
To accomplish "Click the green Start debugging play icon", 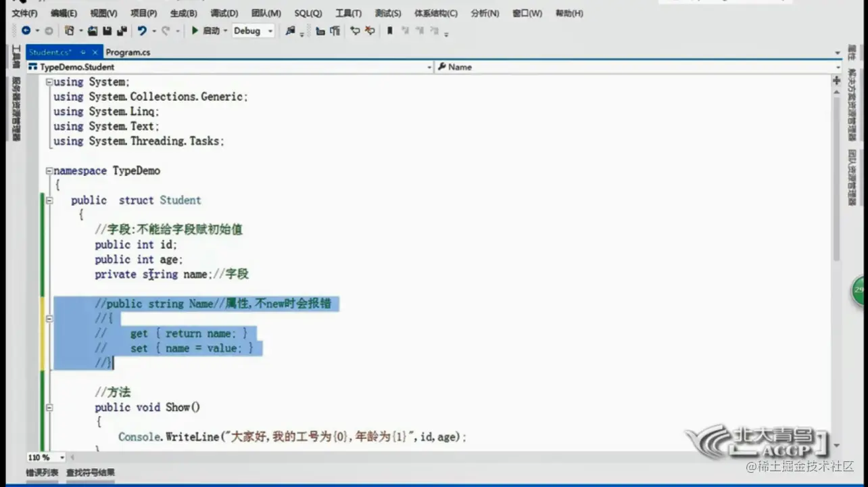I will click(x=195, y=30).
